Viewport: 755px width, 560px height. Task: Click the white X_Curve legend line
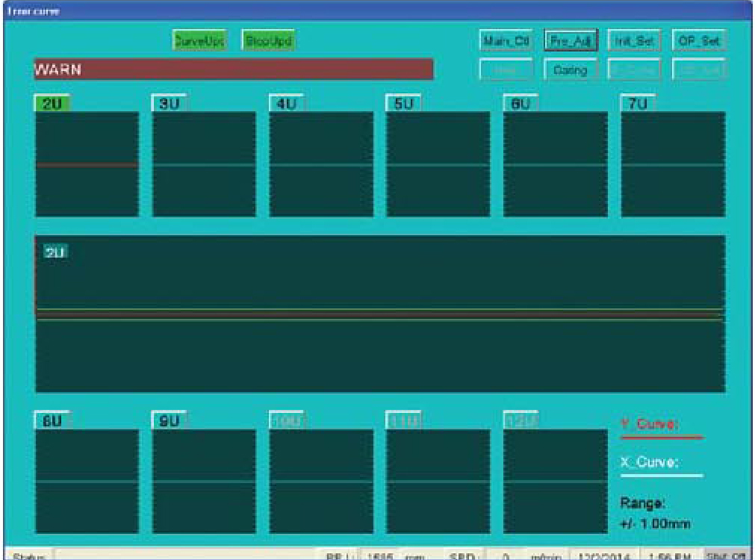pyautogui.click(x=662, y=474)
